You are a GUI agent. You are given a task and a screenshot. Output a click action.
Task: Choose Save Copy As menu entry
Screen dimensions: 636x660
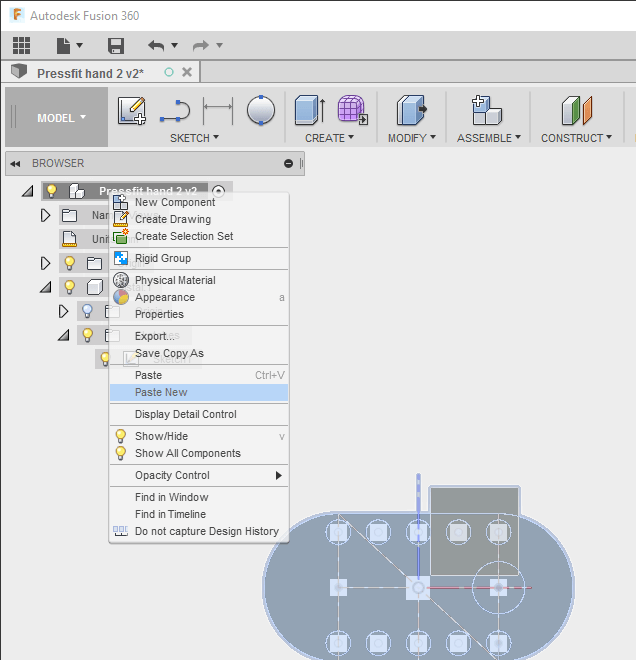point(199,353)
